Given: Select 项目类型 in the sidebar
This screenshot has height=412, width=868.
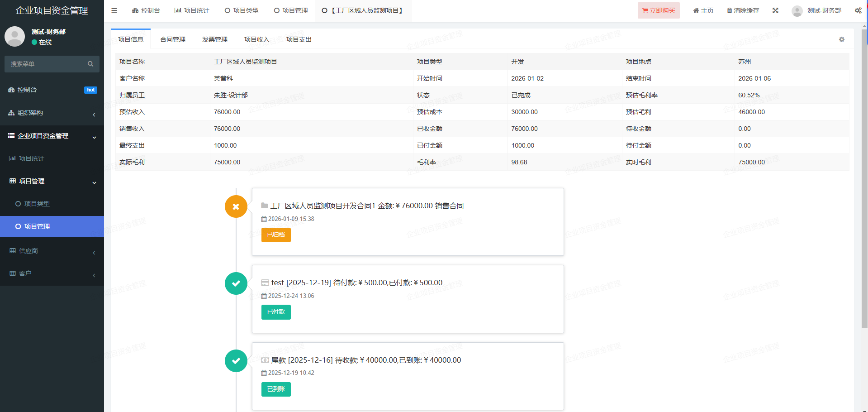Looking at the screenshot, I should 37,204.
